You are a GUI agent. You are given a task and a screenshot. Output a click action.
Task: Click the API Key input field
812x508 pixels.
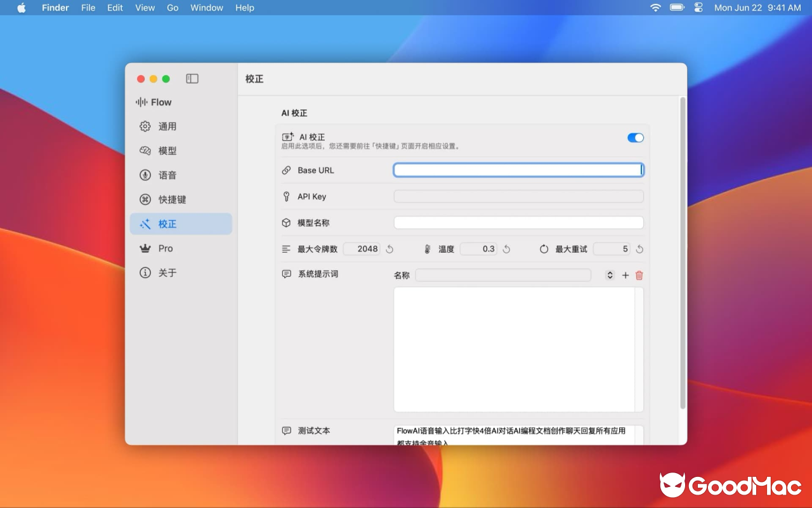(x=518, y=196)
